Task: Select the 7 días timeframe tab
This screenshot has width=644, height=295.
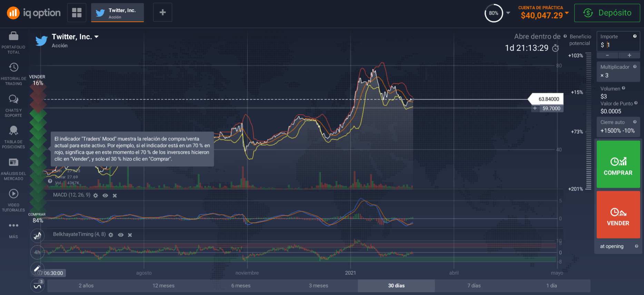Action: 474,286
